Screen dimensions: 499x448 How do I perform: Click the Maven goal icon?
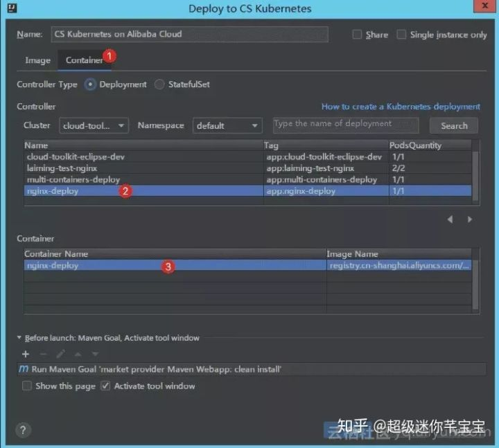(x=24, y=369)
